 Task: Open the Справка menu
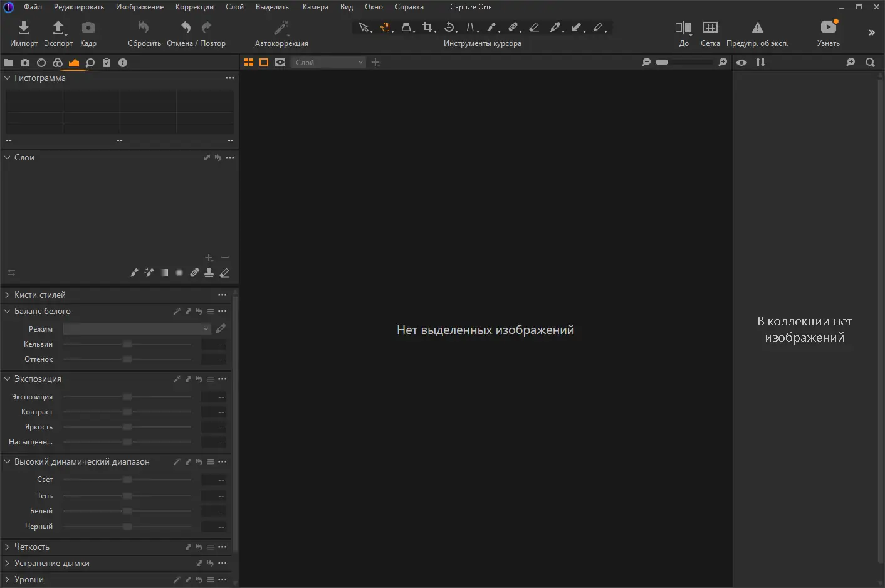pos(409,7)
